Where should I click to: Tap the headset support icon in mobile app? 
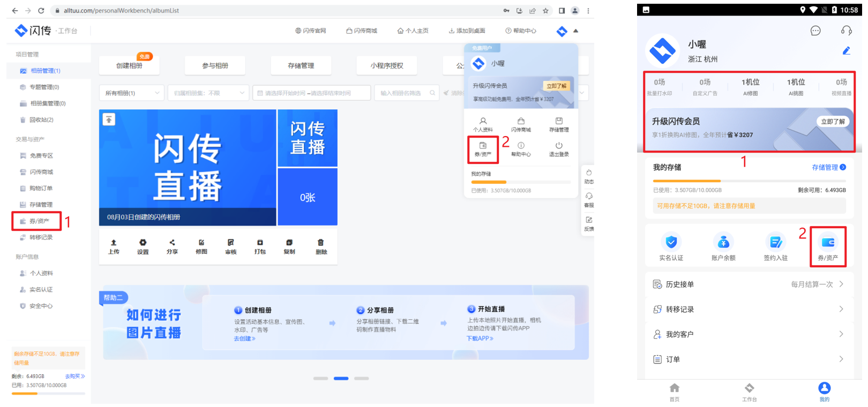pyautogui.click(x=846, y=31)
